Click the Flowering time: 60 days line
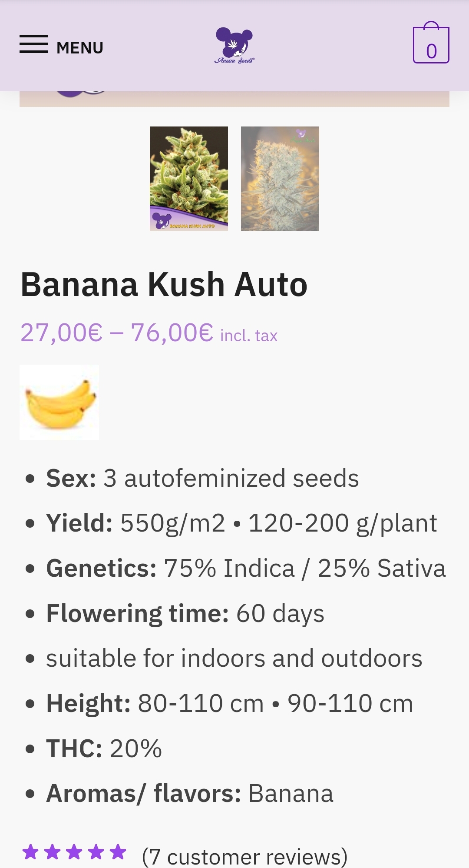 point(185,613)
